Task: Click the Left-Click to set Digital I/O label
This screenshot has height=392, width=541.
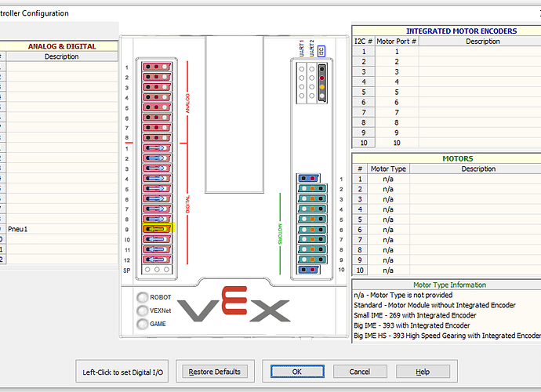Action: [122, 372]
